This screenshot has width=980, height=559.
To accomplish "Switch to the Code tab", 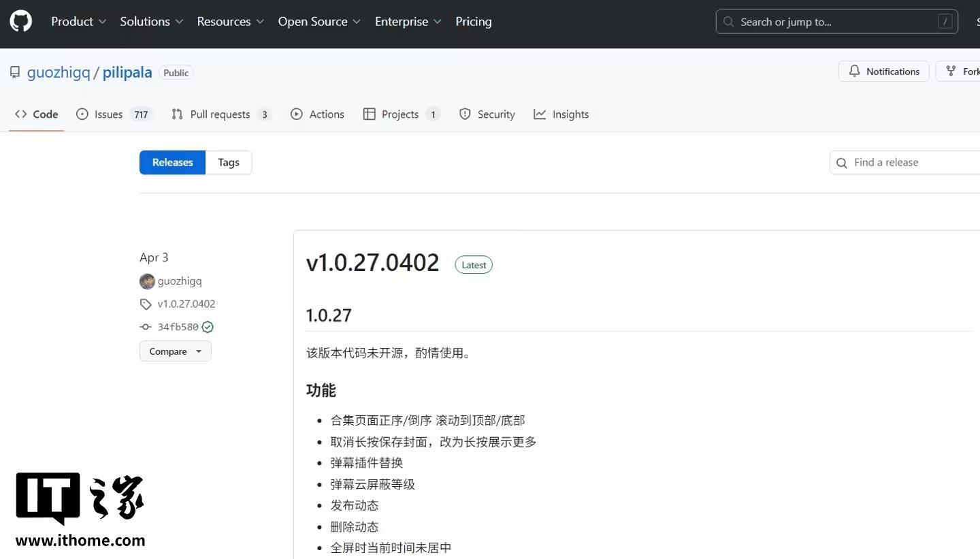I will (x=37, y=114).
